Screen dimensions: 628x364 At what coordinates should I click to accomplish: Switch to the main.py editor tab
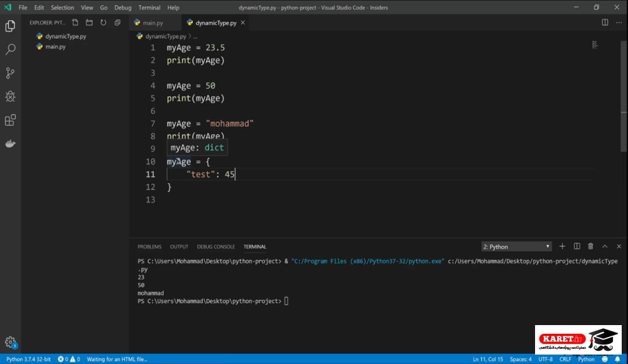pyautogui.click(x=154, y=23)
